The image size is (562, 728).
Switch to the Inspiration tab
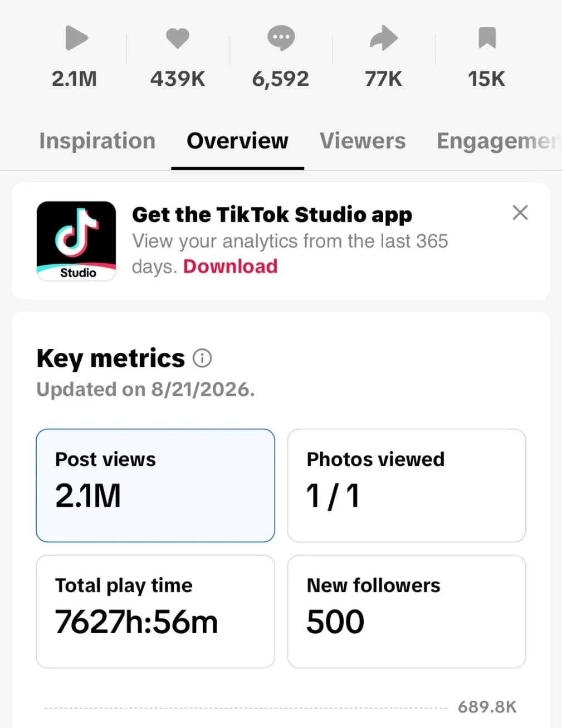[97, 141]
